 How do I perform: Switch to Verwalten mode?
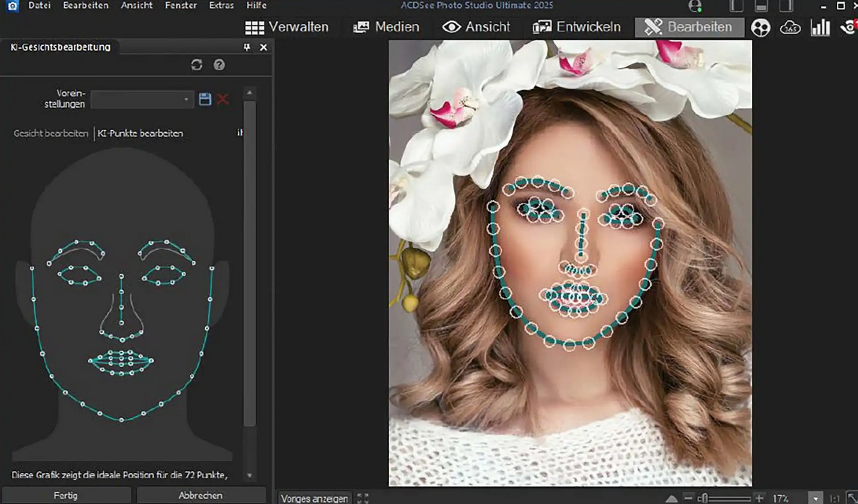click(x=287, y=27)
